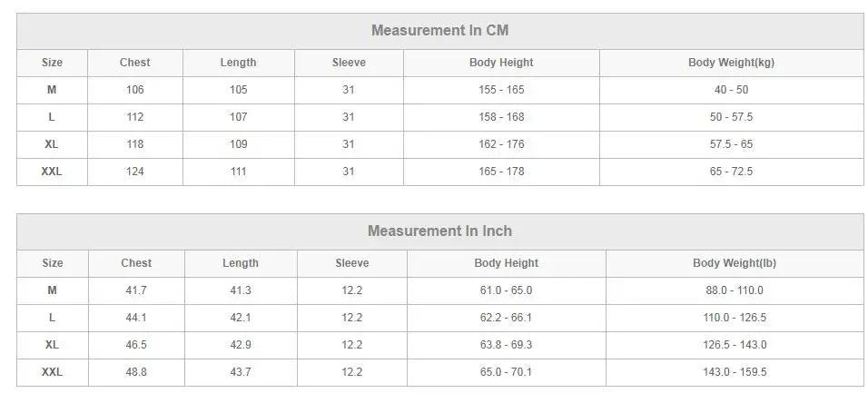Click the body height "162 - 176" cell
Viewport: 868px width, 403px height.
click(x=501, y=144)
